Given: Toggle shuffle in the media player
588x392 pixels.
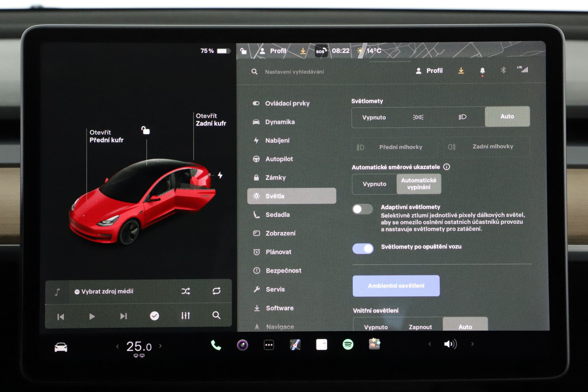Looking at the screenshot, I should tap(186, 291).
